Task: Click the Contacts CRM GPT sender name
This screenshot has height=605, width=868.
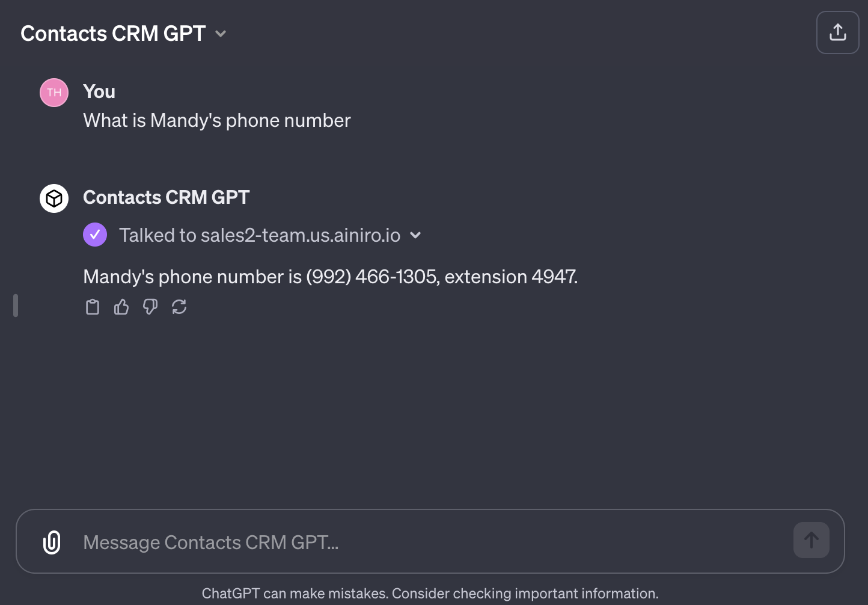Action: click(x=167, y=197)
